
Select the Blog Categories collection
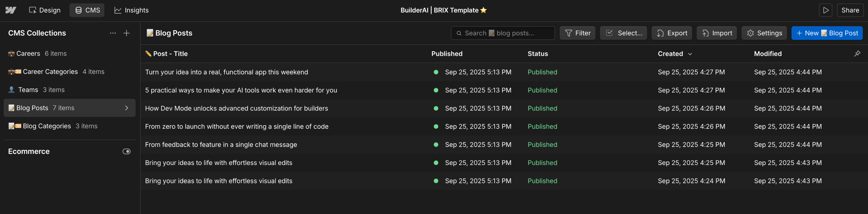[x=69, y=126]
